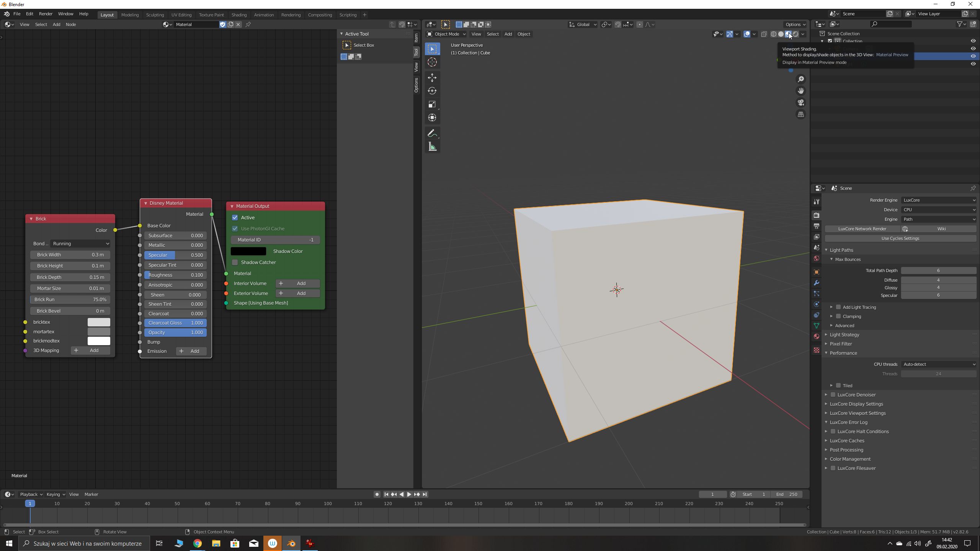980x551 pixels.
Task: Toggle camera view icon in viewport
Action: pyautogui.click(x=801, y=103)
